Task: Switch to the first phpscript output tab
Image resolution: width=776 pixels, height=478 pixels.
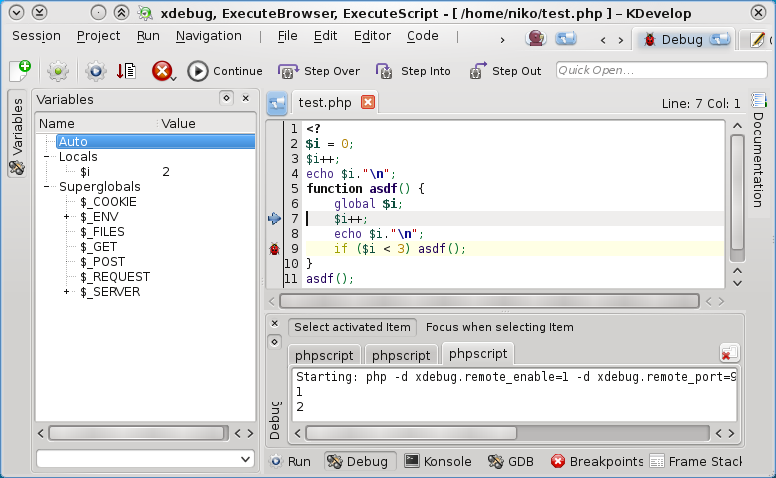Action: (x=324, y=355)
